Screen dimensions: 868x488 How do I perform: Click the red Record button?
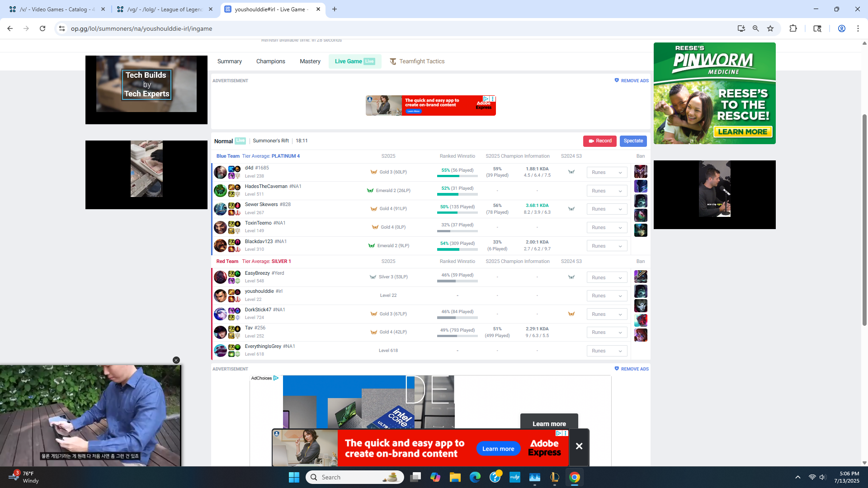click(600, 141)
